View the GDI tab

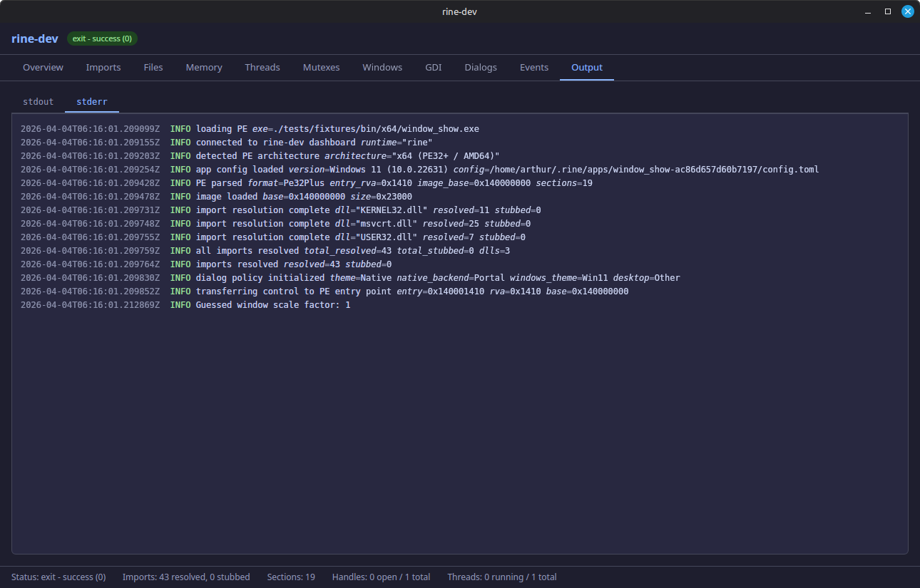coord(433,67)
